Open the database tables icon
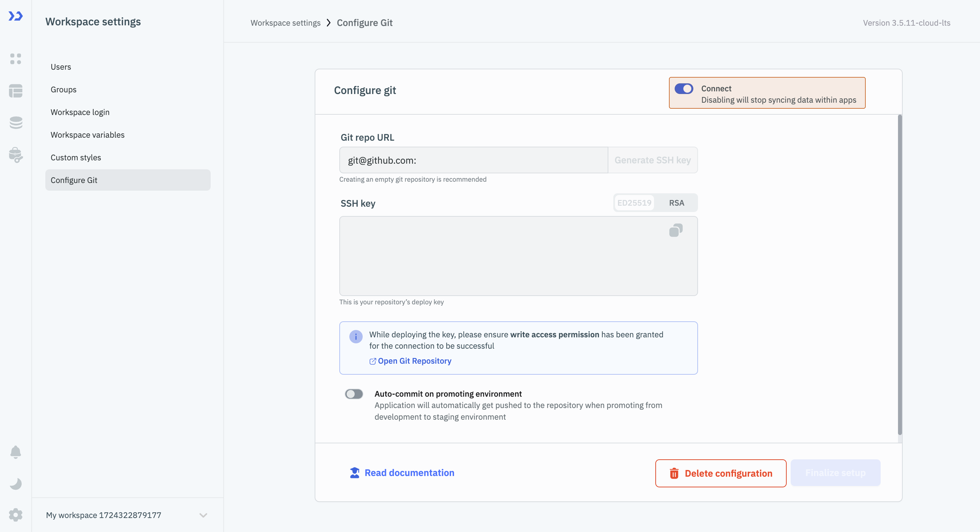 [16, 91]
